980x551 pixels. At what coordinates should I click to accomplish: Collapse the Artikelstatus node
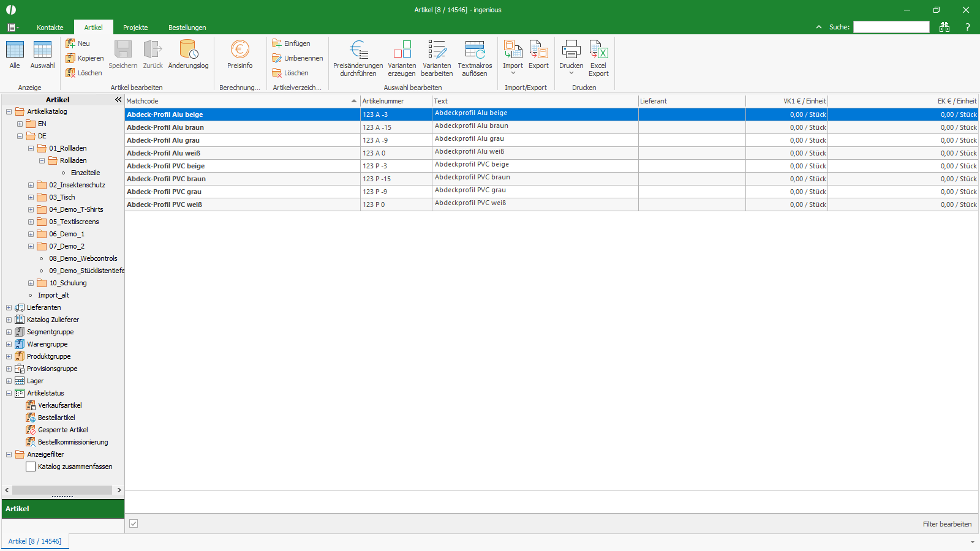pyautogui.click(x=9, y=393)
